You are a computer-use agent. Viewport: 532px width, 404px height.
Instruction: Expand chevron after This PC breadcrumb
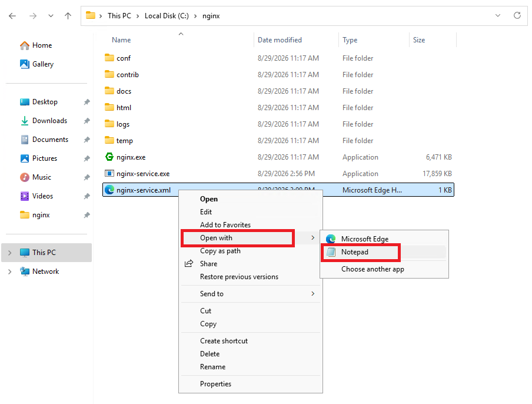click(138, 16)
